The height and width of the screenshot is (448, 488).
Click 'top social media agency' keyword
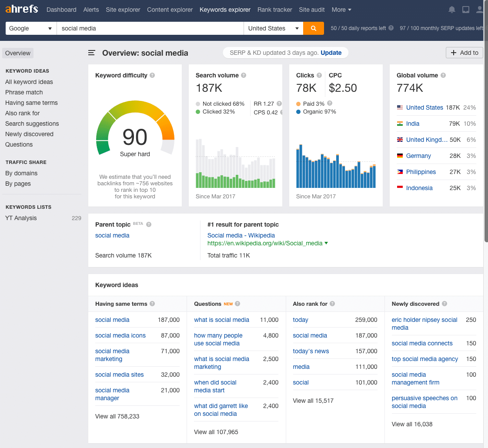click(x=424, y=359)
